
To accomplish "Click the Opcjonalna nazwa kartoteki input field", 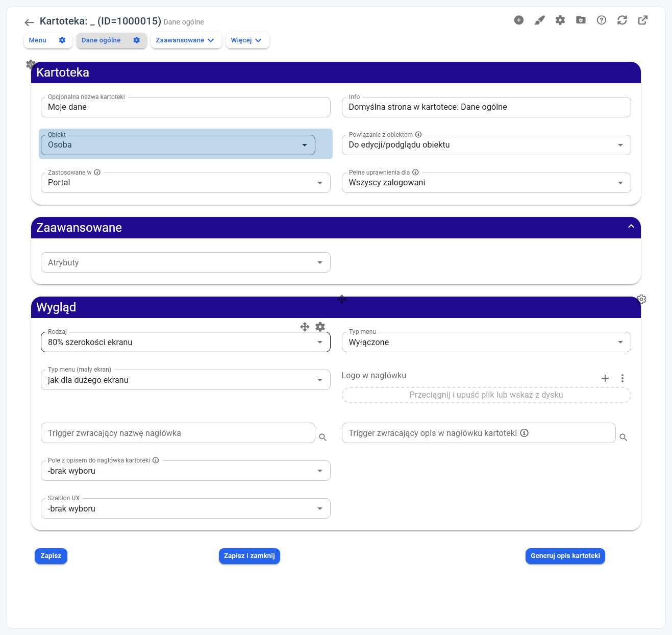I will click(186, 107).
